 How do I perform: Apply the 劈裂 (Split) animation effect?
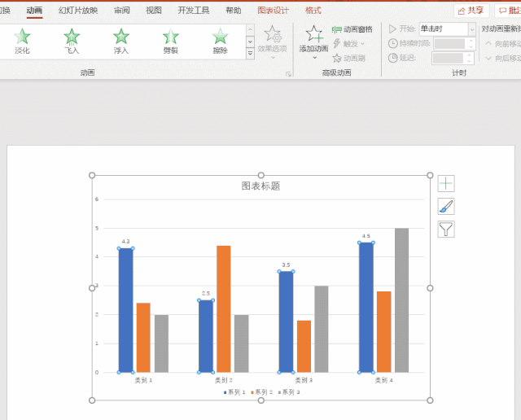click(x=170, y=41)
